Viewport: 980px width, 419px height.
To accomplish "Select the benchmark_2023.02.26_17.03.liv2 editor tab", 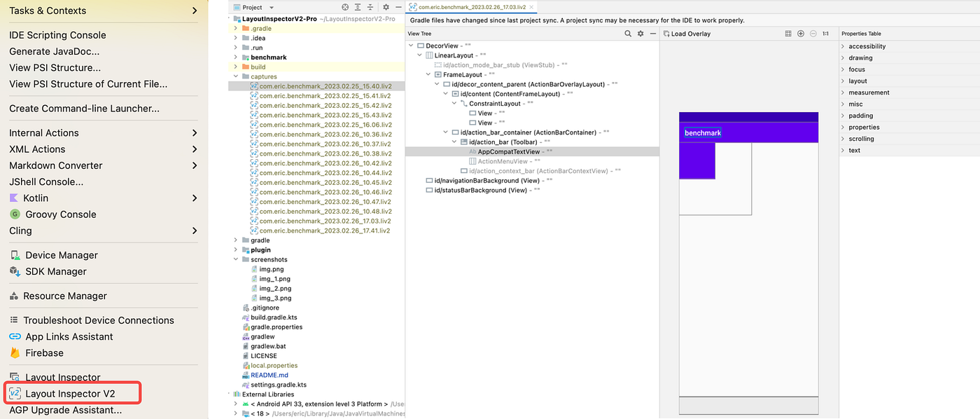I will point(472,7).
